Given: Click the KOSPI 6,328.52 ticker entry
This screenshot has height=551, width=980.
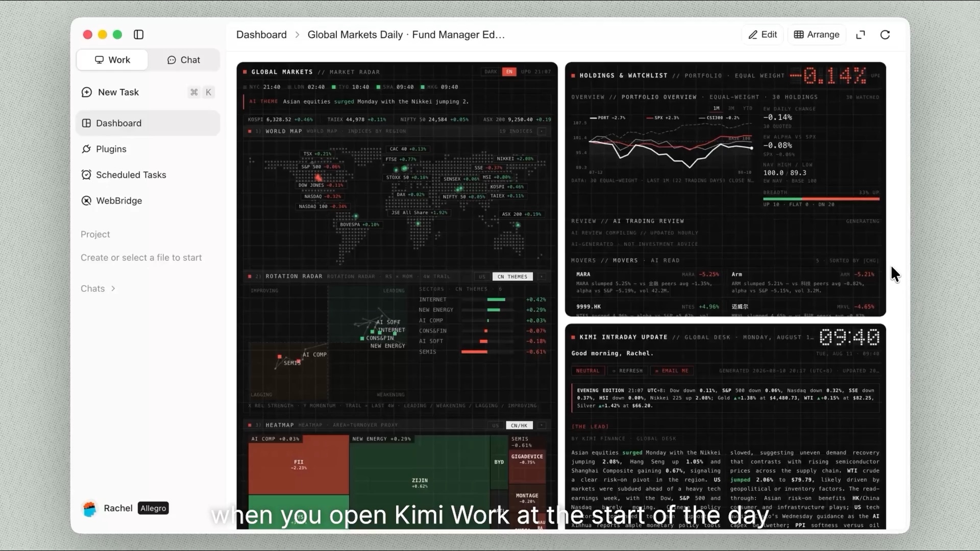Looking at the screenshot, I should (x=280, y=119).
